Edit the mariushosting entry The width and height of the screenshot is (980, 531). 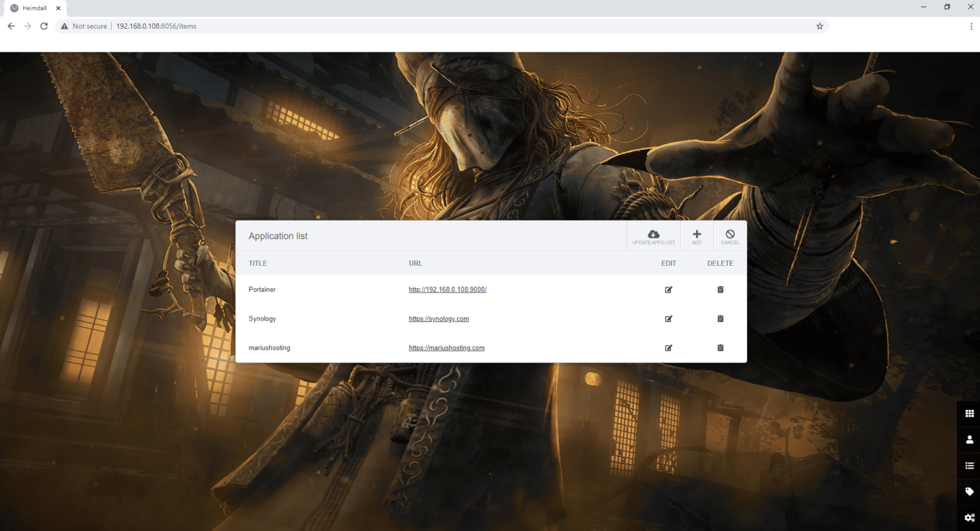tap(669, 348)
